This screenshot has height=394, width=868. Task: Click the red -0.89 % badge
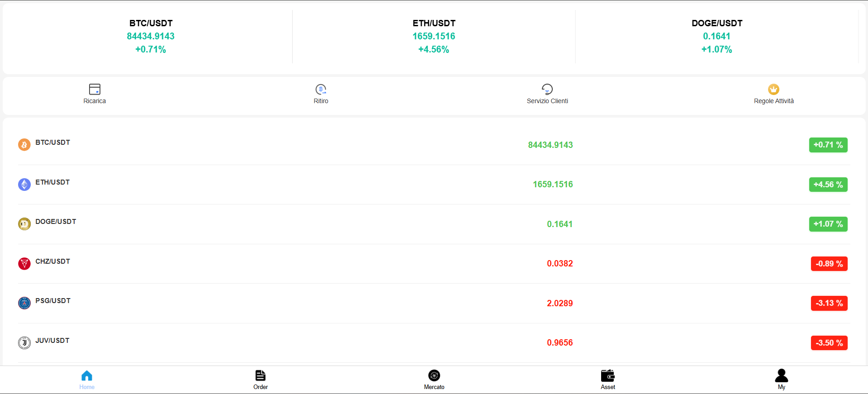(829, 264)
